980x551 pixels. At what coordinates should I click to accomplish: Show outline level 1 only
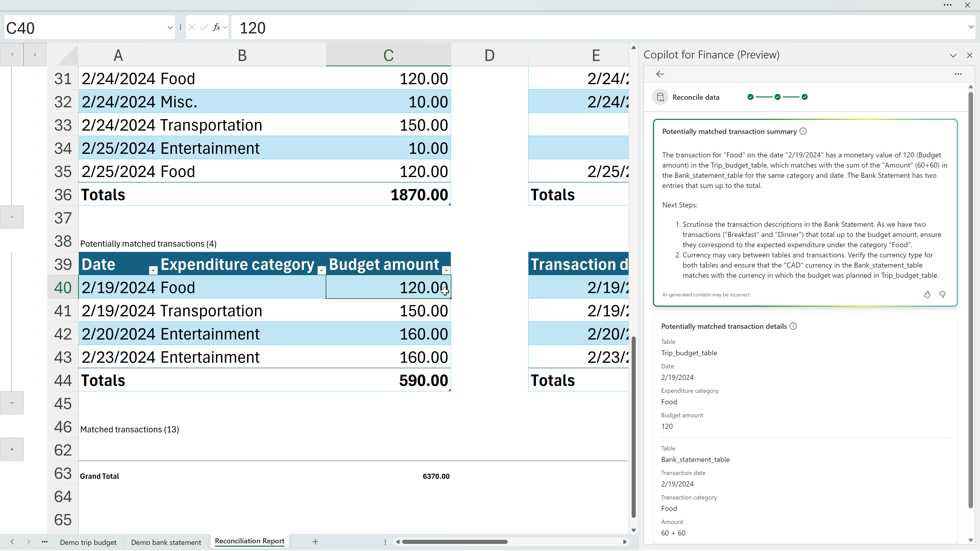(x=12, y=55)
